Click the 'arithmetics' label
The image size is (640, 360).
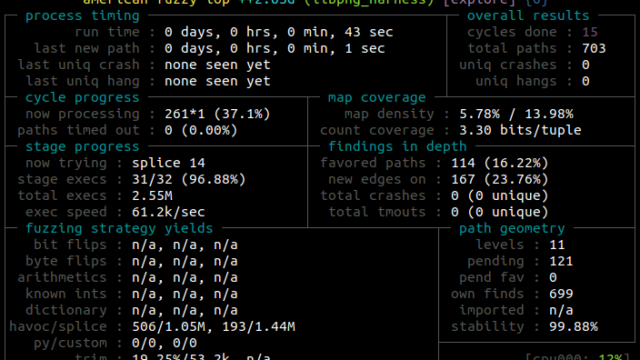click(x=62, y=277)
